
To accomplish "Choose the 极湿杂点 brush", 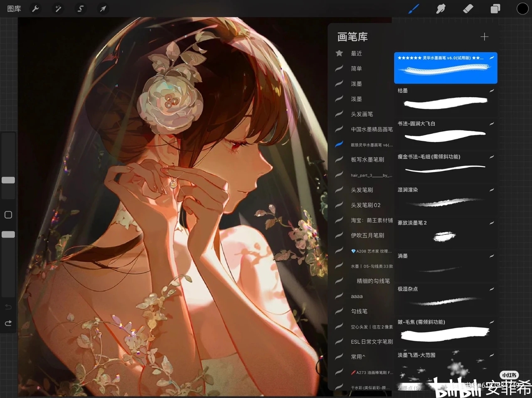I will pos(446,300).
